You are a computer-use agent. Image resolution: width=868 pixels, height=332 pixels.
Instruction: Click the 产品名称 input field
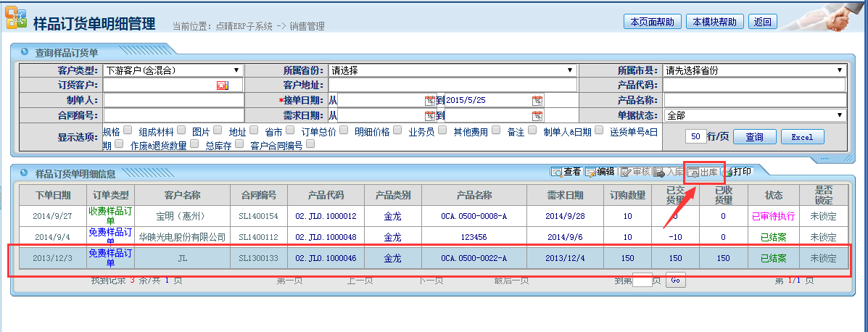[x=754, y=100]
